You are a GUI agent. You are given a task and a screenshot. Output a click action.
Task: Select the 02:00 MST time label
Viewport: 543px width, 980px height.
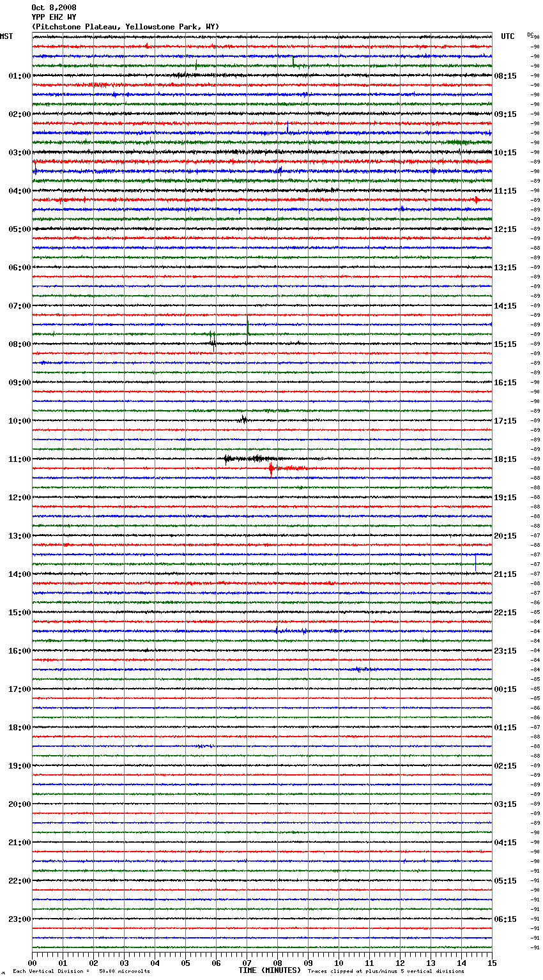tap(20, 114)
